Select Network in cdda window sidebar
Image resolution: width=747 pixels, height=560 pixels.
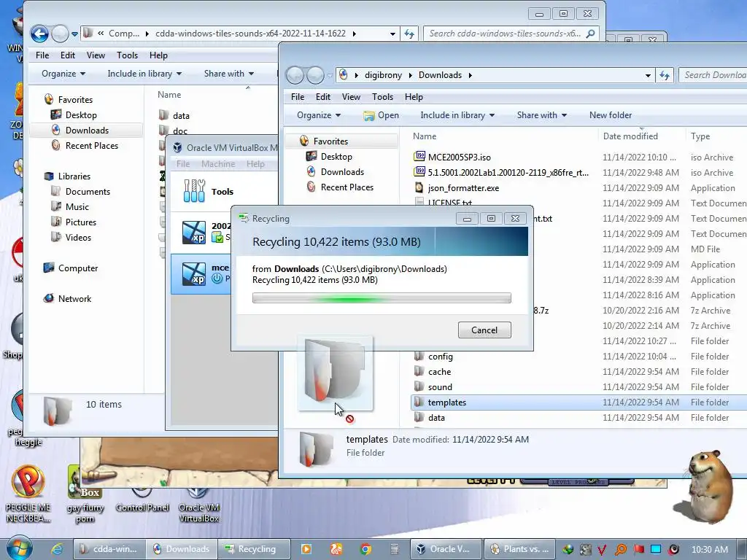pyautogui.click(x=74, y=298)
